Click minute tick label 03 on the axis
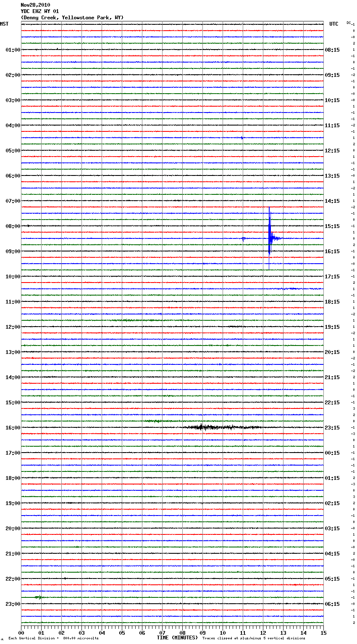This screenshot has width=357, height=644. 82,633
